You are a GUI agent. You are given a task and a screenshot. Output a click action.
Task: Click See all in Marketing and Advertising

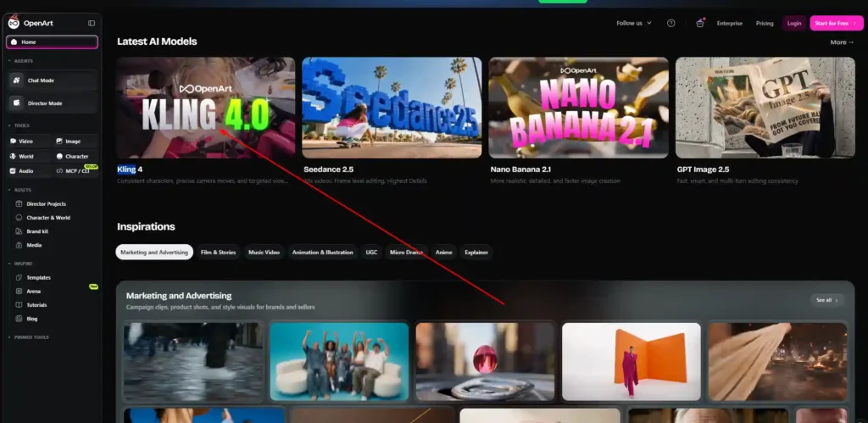(827, 300)
